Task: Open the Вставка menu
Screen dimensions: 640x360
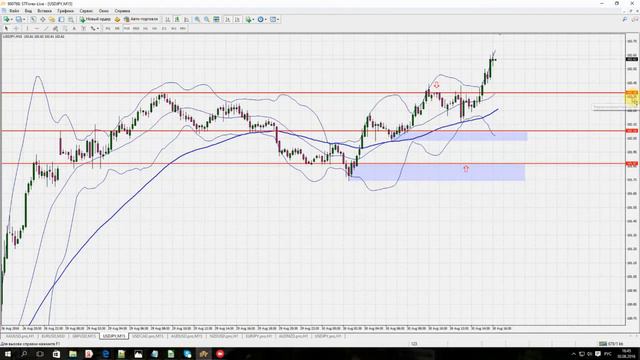Action: pos(44,11)
